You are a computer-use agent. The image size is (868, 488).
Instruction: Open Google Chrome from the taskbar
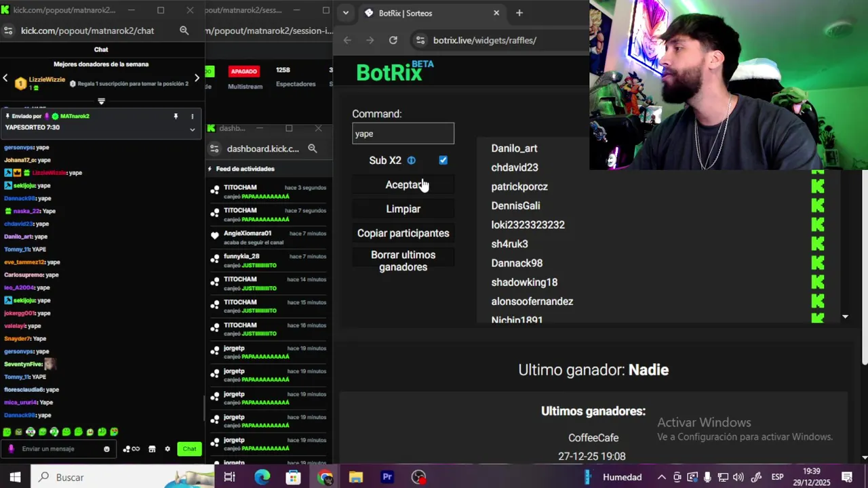tap(325, 477)
